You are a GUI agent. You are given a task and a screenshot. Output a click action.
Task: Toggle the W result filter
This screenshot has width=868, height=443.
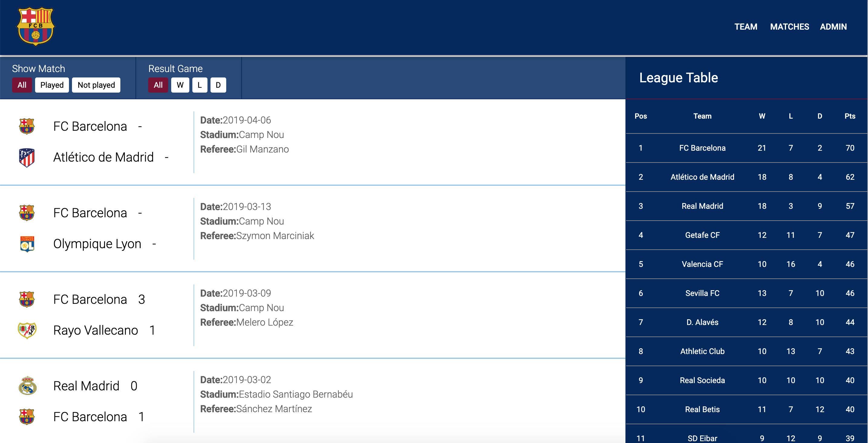pos(180,85)
